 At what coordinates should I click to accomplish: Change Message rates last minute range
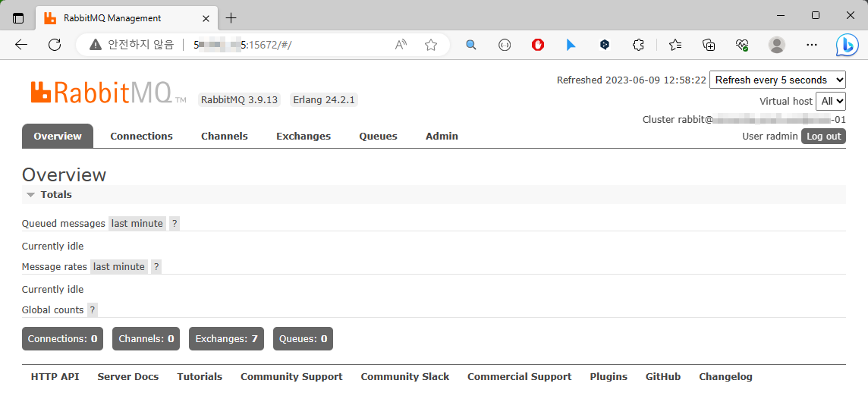(119, 267)
